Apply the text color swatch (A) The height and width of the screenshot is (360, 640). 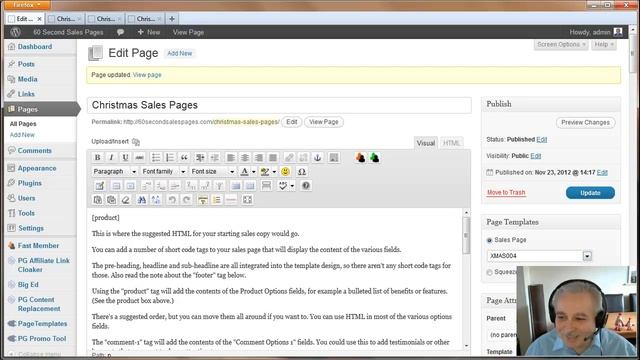[x=244, y=171]
